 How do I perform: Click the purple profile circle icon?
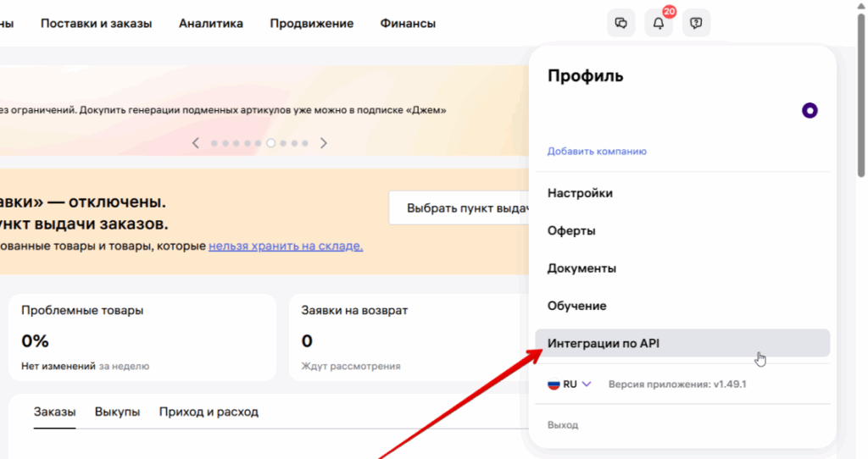click(x=810, y=111)
